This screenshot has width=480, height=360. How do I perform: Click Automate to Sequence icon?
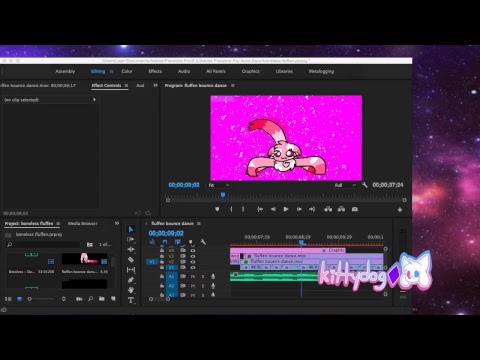tap(79, 299)
